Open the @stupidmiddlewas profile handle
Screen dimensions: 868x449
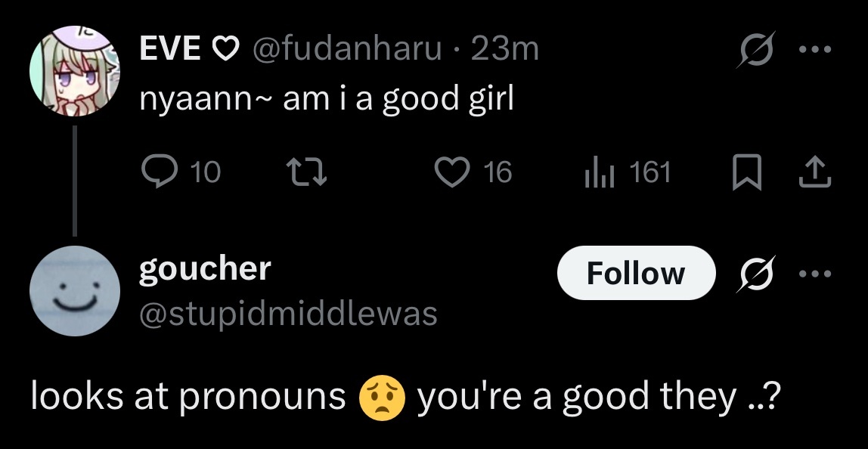click(x=288, y=314)
